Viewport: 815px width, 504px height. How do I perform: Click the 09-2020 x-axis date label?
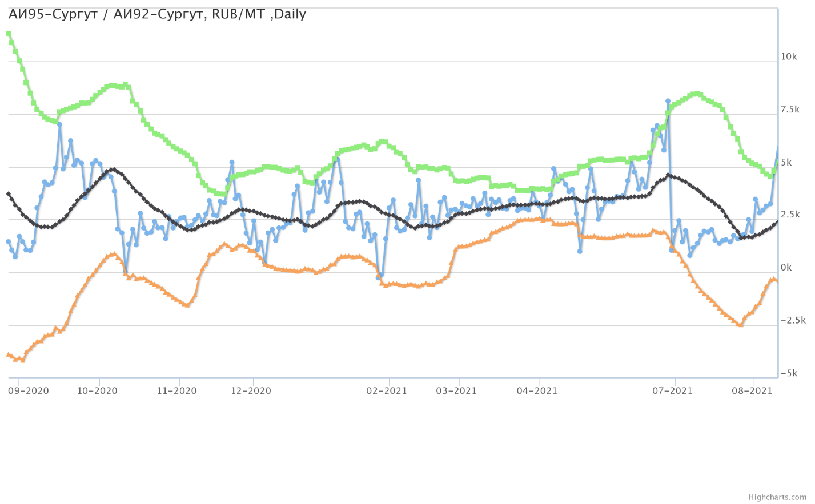29,391
